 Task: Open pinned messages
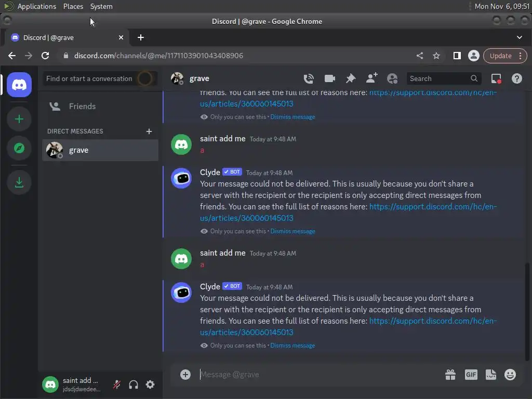point(351,79)
